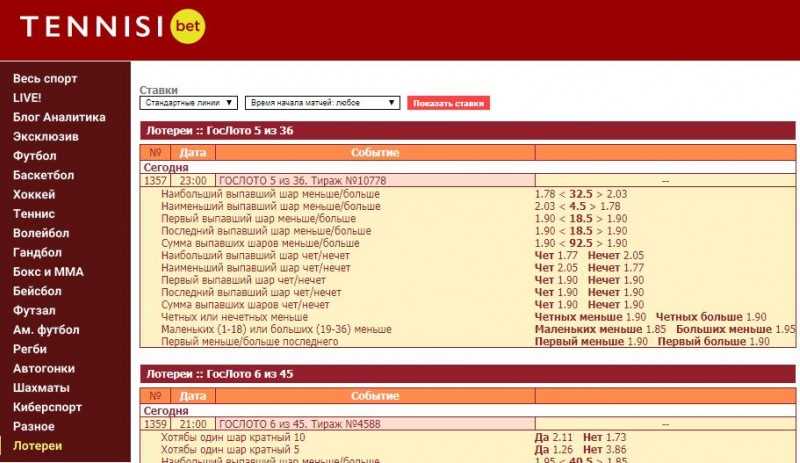
Task: Click event number 1357
Action: coord(155,181)
